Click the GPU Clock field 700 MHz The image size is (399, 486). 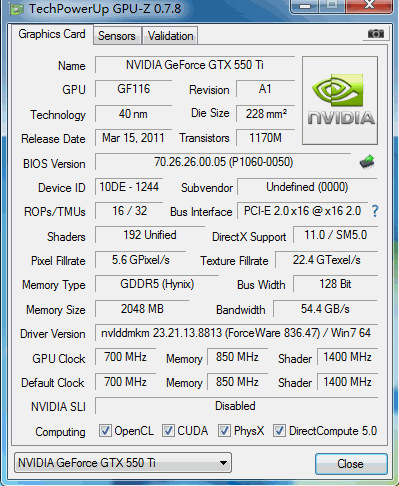click(125, 357)
